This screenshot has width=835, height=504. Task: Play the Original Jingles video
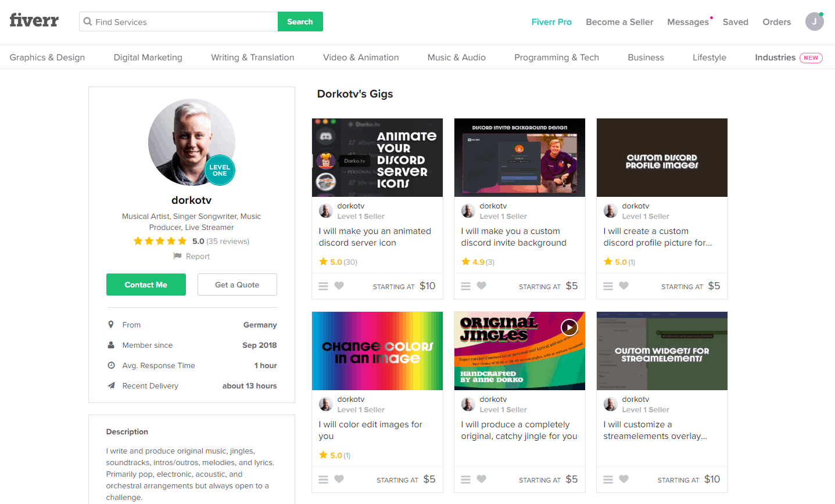569,327
